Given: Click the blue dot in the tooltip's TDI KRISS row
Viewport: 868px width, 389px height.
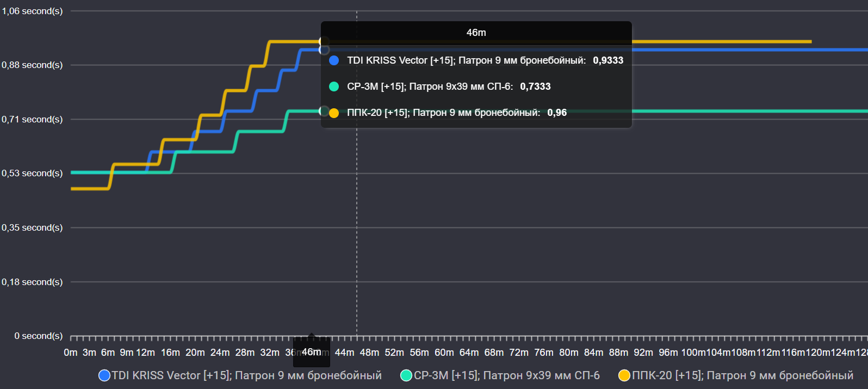Looking at the screenshot, I should 334,60.
